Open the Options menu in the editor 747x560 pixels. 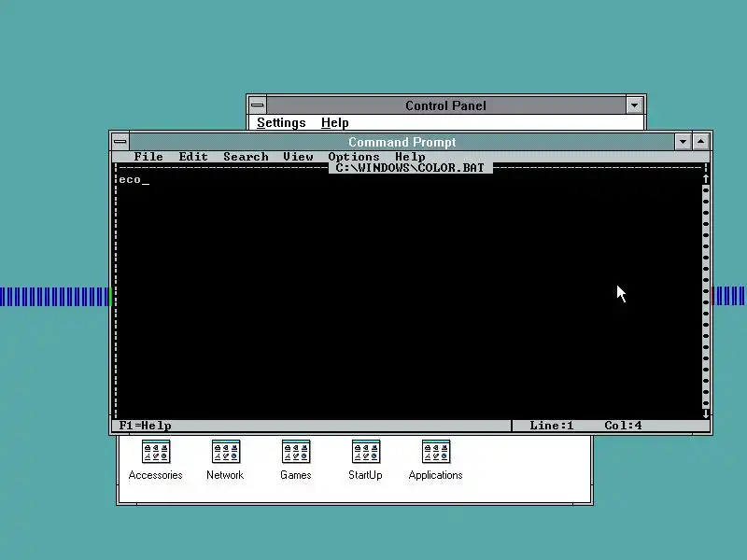pos(354,157)
